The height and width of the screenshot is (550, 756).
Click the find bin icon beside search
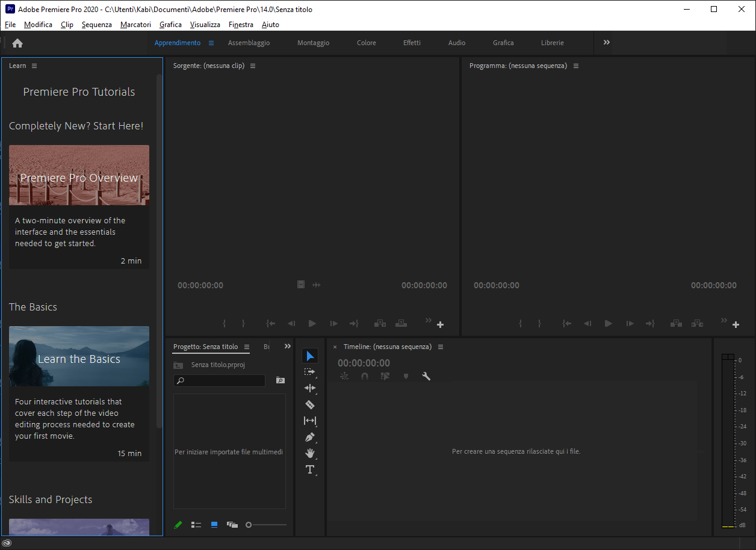coord(280,380)
